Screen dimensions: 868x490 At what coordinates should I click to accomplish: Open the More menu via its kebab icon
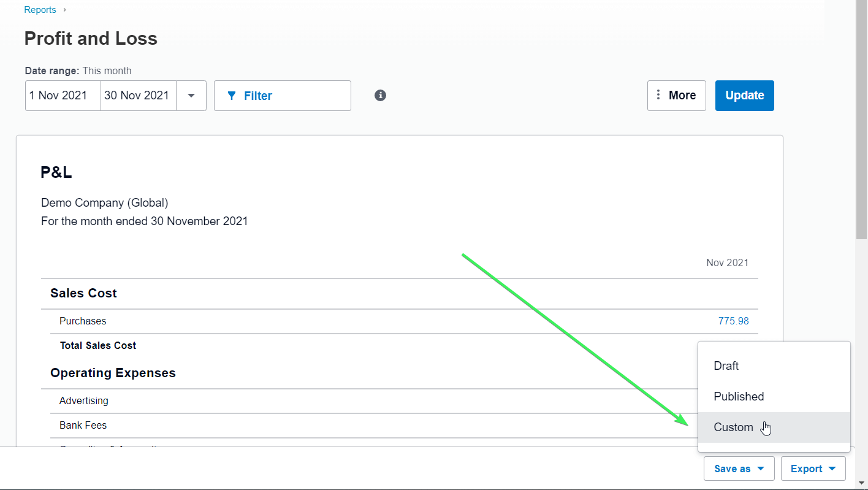(x=658, y=95)
